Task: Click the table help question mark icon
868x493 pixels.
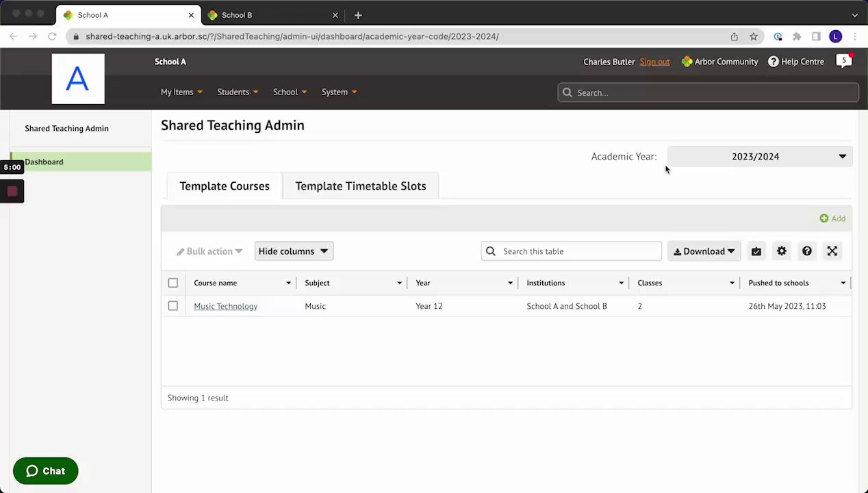Action: tap(807, 251)
